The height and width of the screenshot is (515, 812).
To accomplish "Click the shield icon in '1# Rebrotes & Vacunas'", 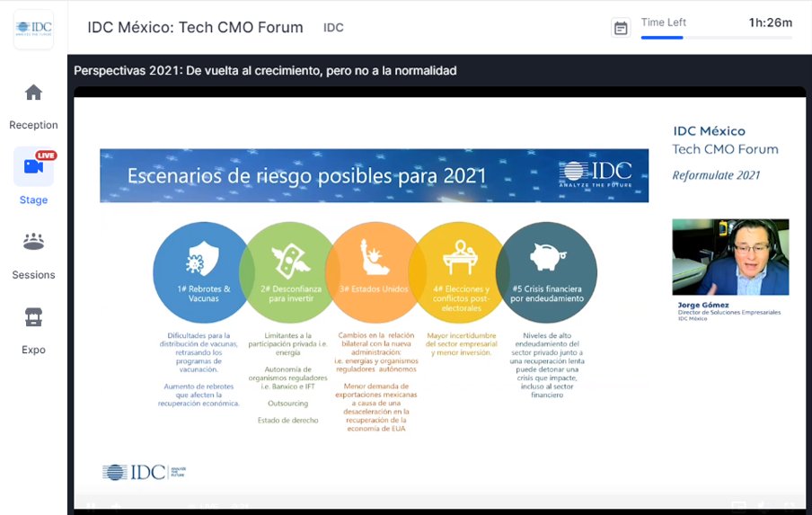I will click(202, 258).
